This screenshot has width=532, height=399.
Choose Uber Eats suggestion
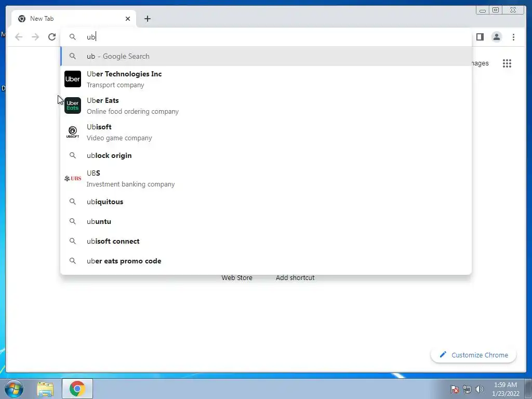click(266, 105)
